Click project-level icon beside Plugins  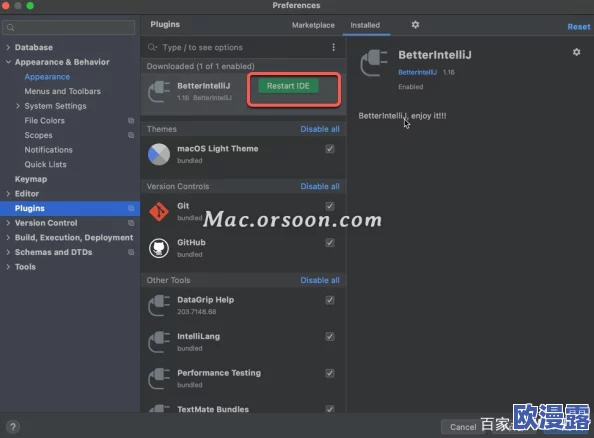click(x=131, y=208)
